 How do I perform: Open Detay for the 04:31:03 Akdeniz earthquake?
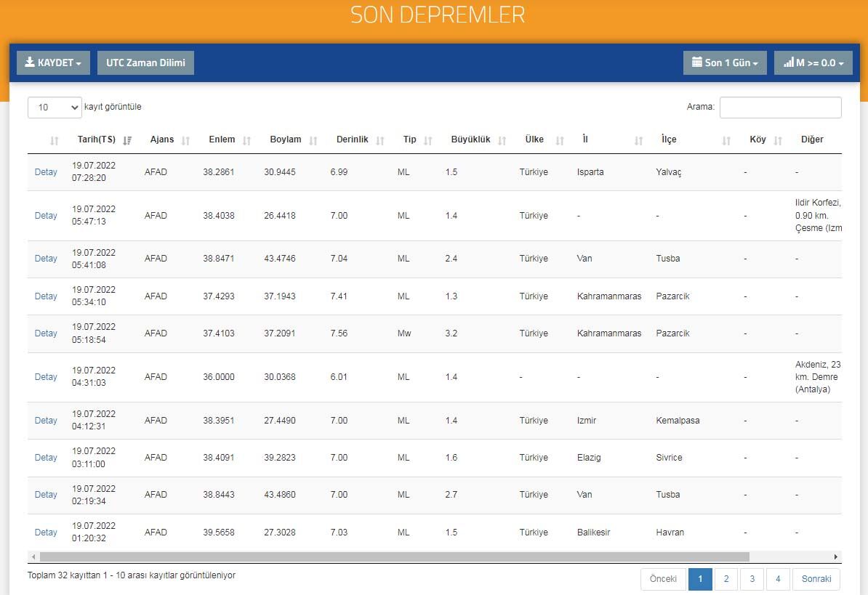(46, 377)
